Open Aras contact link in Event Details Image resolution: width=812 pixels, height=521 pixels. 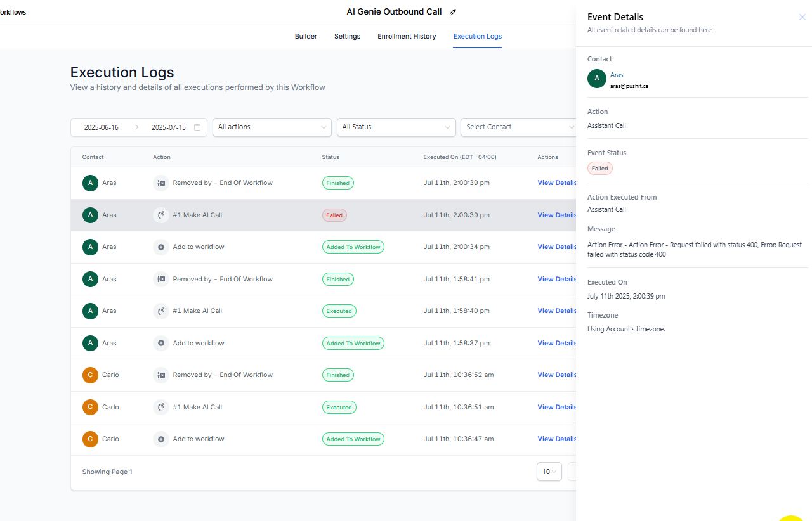pyautogui.click(x=617, y=75)
